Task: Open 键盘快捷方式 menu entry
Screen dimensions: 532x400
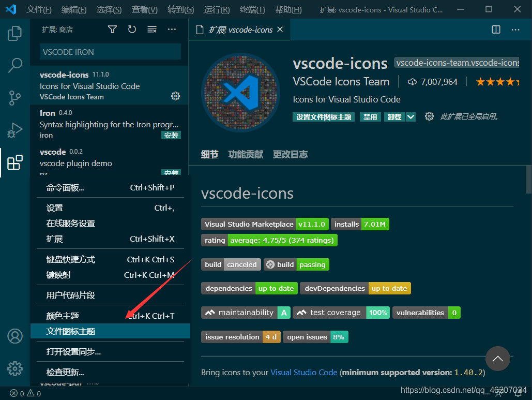Action: [x=110, y=259]
